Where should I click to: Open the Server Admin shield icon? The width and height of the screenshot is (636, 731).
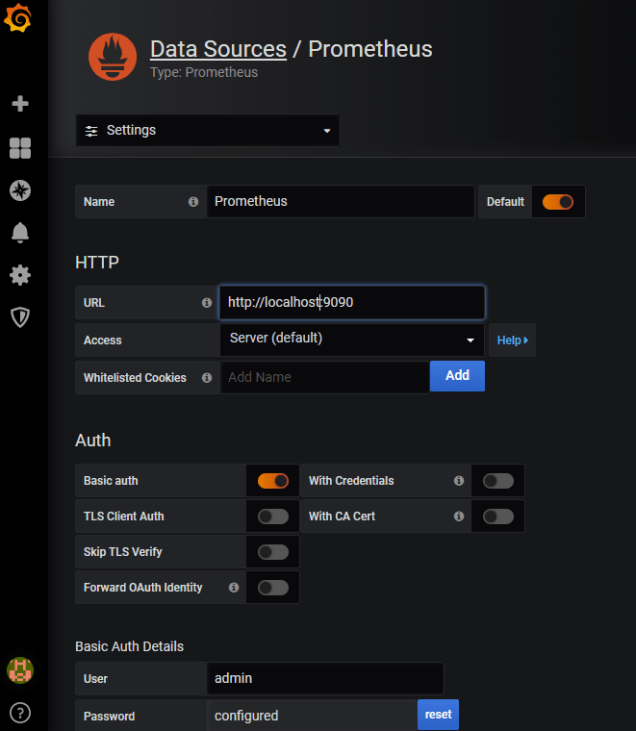(x=20, y=317)
